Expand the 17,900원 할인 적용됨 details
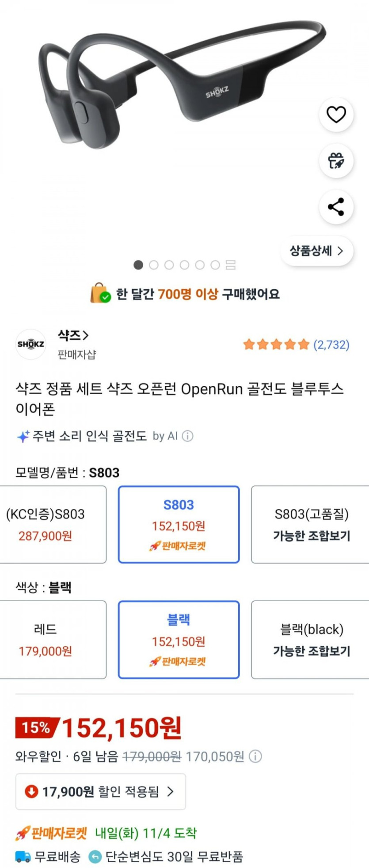 (x=101, y=791)
